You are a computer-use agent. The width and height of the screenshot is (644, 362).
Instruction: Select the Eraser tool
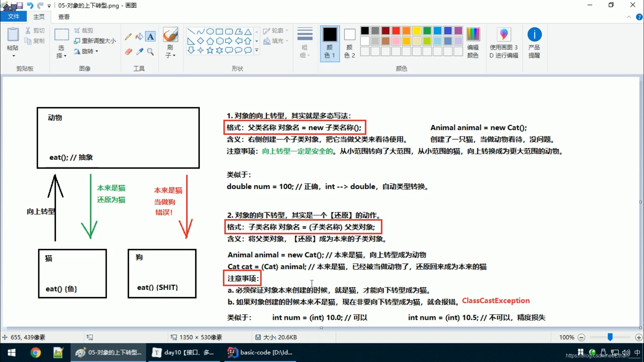[128, 52]
